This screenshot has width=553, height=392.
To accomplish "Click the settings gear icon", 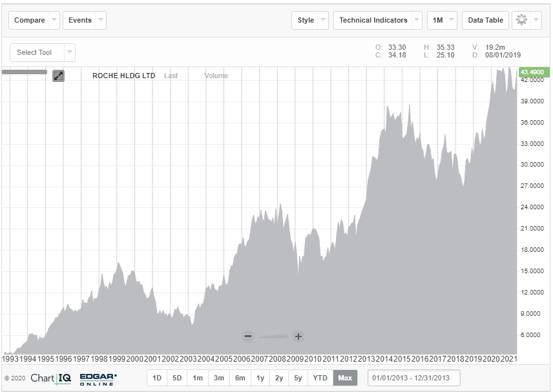I will pyautogui.click(x=521, y=20).
